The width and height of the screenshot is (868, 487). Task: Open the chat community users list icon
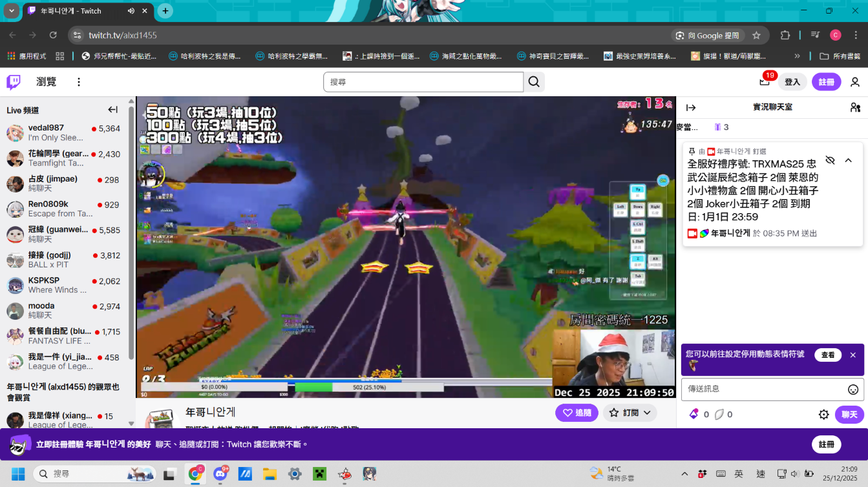pos(854,107)
